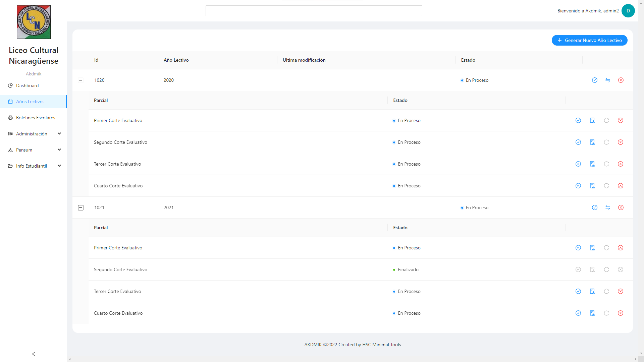Click check-circle icon for 2021 Primer Corte
Screen dimensions: 644x362
pos(578,248)
